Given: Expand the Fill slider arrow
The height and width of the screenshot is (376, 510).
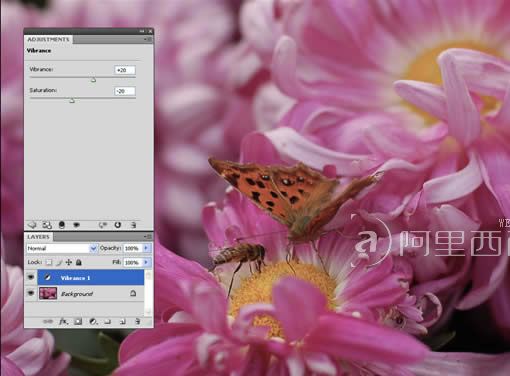Looking at the screenshot, I should tap(146, 262).
